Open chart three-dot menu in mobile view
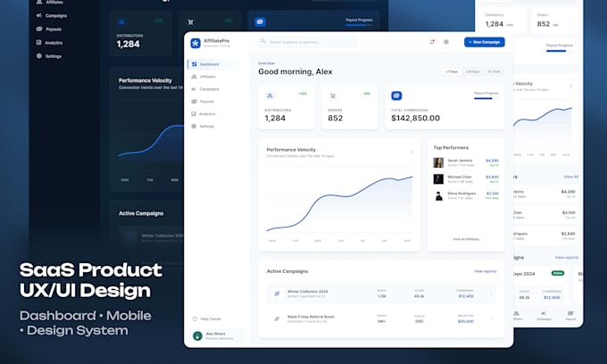 pyautogui.click(x=570, y=86)
